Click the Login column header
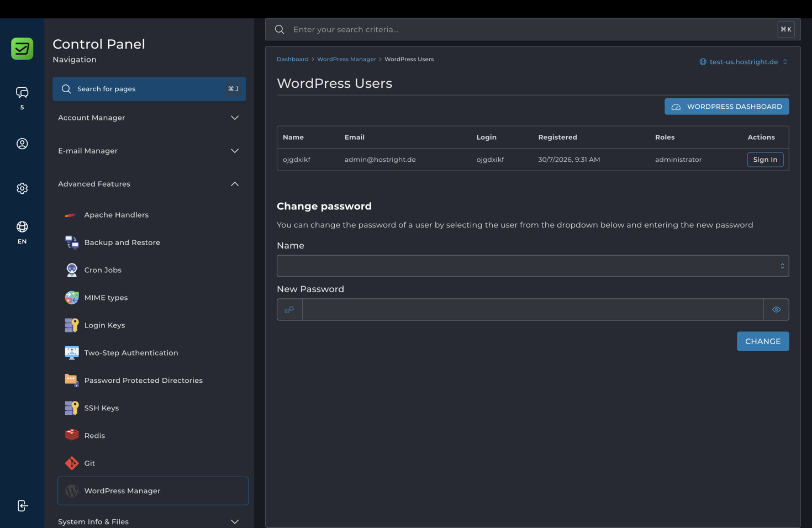Screen dimensions: 812x528 [x=487, y=137]
